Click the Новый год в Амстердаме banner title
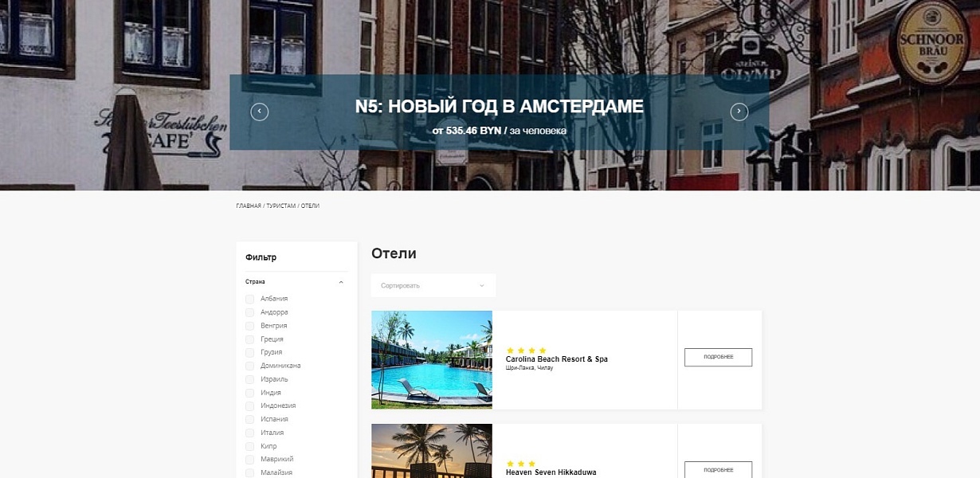980x478 pixels. tap(500, 107)
